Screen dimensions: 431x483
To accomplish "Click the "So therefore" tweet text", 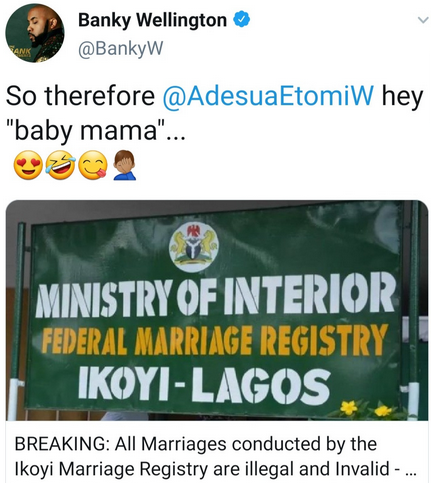I will click(80, 96).
